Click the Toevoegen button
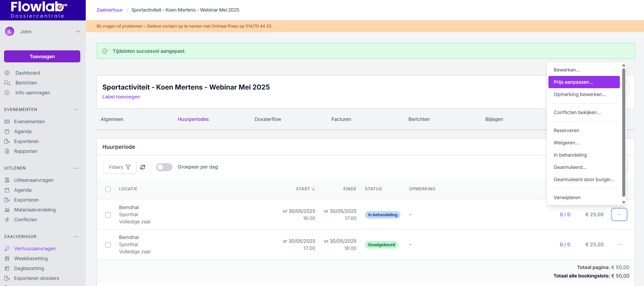The image size is (644, 286). click(x=42, y=57)
